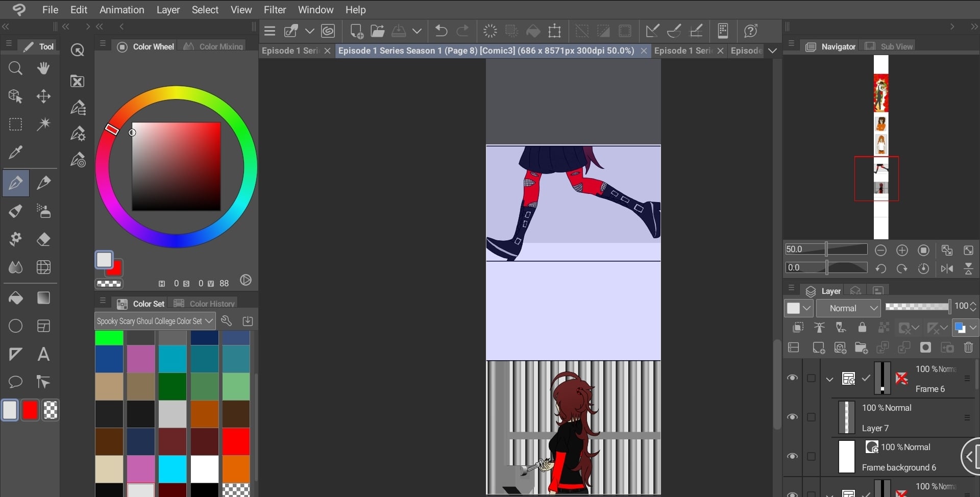The height and width of the screenshot is (497, 980).
Task: Pick the bright red color set swatch
Action: (x=236, y=441)
